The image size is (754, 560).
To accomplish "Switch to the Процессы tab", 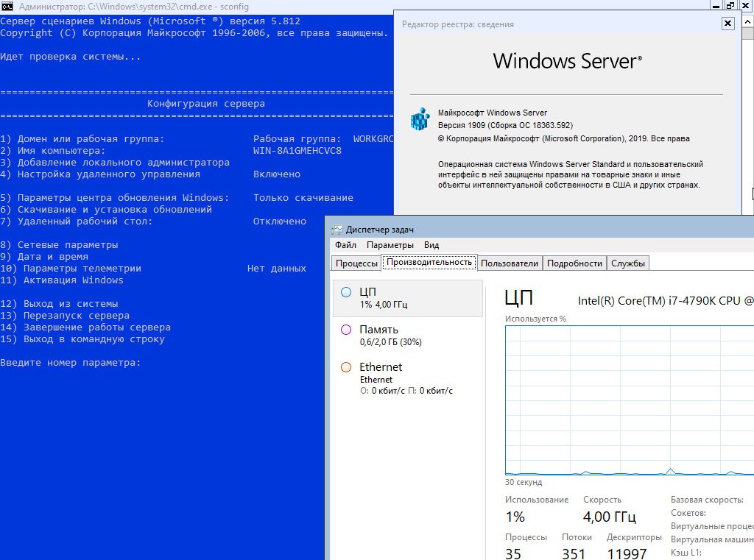I will [x=356, y=263].
